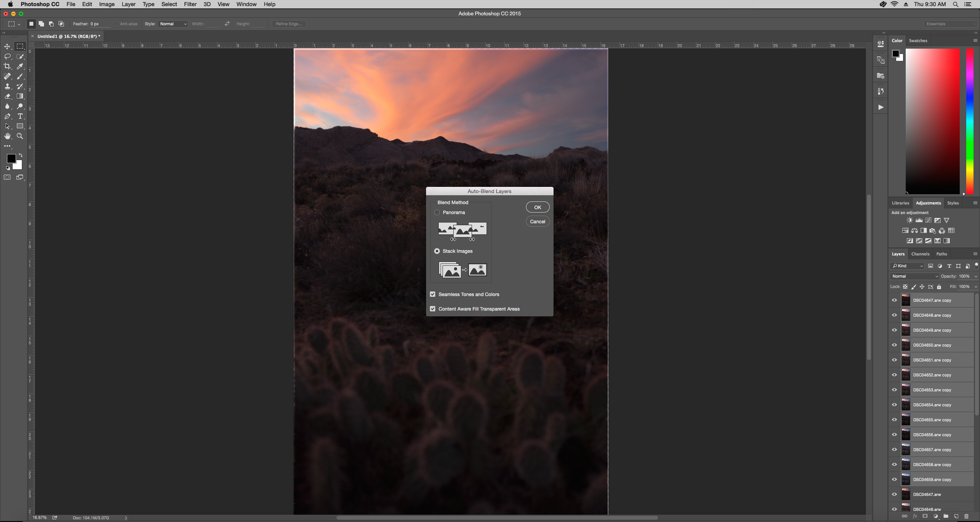
Task: Select the Crop tool
Action: click(7, 66)
